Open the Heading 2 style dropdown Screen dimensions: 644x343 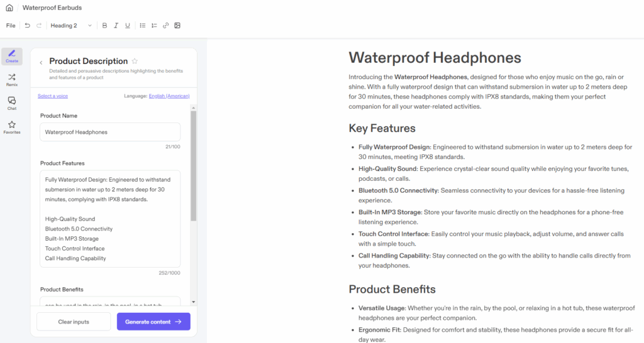pos(70,25)
